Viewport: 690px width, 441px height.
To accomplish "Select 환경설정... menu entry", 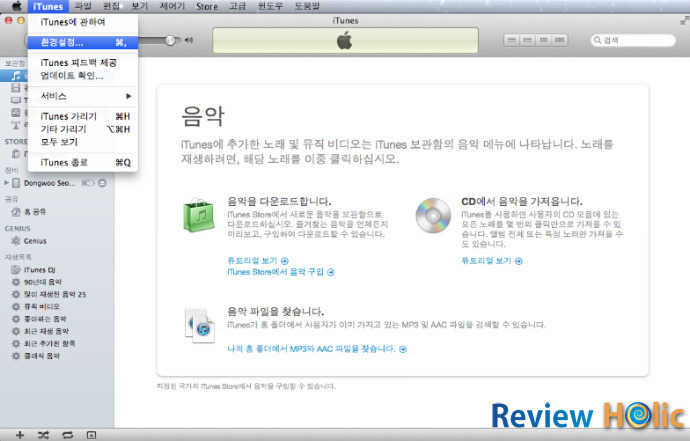I will coord(83,42).
